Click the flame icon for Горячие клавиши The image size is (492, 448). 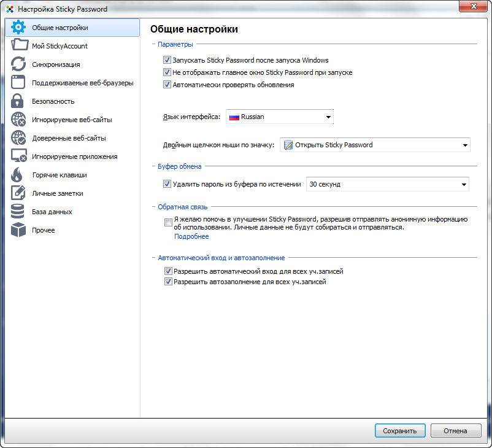click(x=17, y=174)
